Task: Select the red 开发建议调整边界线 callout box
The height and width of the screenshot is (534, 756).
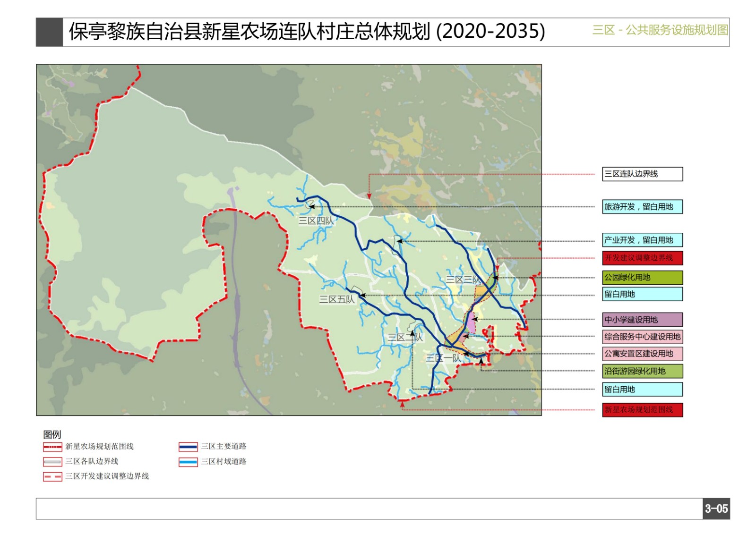Action: coord(642,258)
